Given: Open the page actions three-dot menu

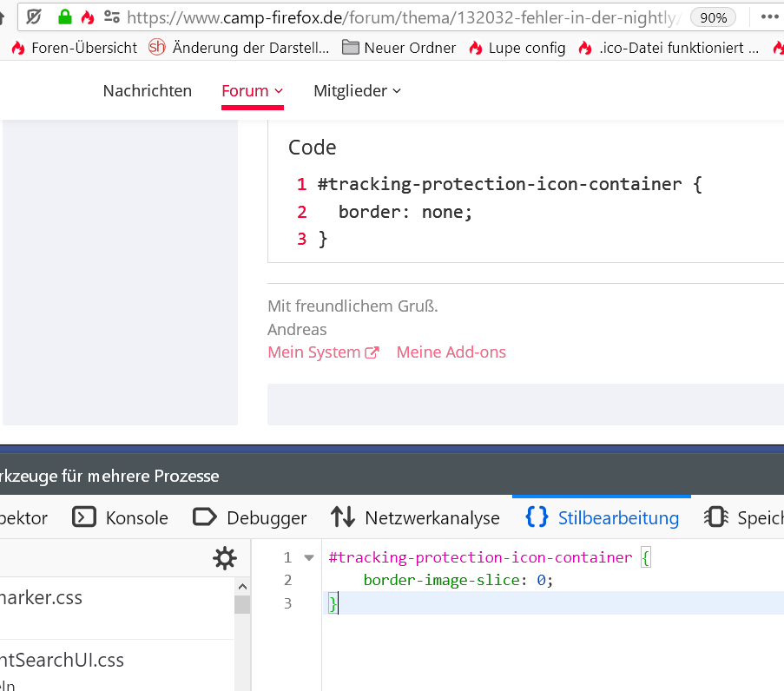Looking at the screenshot, I should 769,16.
